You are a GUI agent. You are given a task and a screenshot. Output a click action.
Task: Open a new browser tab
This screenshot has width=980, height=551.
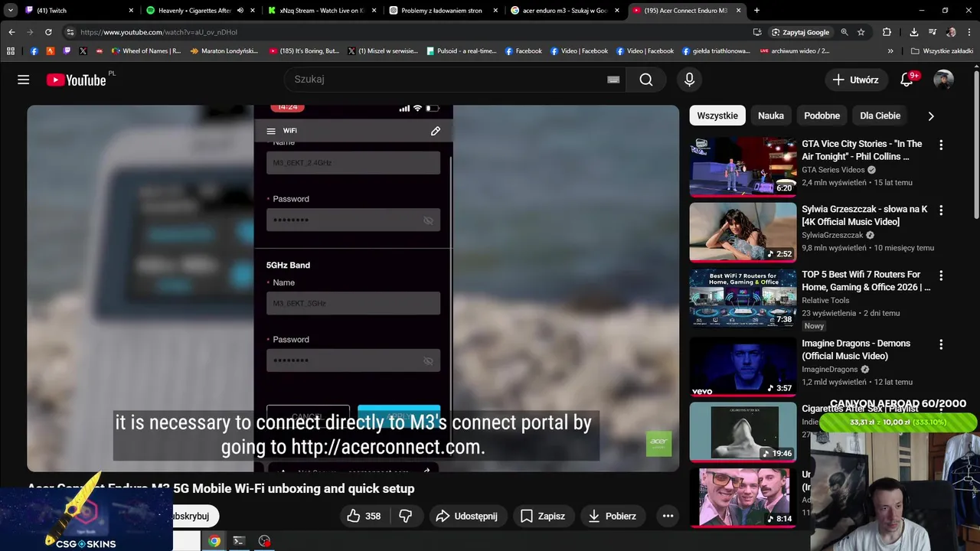pyautogui.click(x=756, y=11)
